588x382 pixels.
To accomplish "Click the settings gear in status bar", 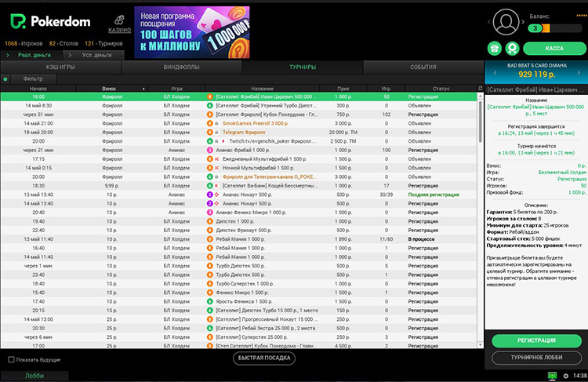I will tap(566, 376).
